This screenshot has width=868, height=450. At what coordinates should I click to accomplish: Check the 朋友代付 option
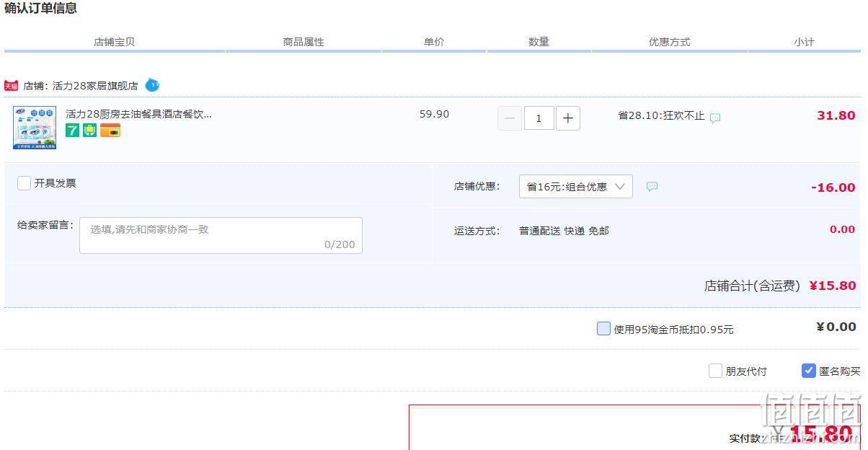715,371
